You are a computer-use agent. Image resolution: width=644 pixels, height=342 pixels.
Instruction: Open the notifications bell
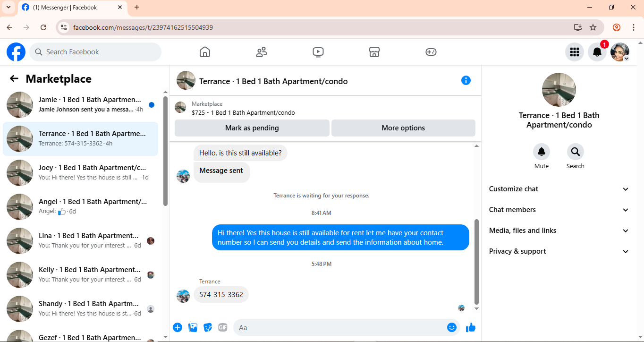coord(597,52)
